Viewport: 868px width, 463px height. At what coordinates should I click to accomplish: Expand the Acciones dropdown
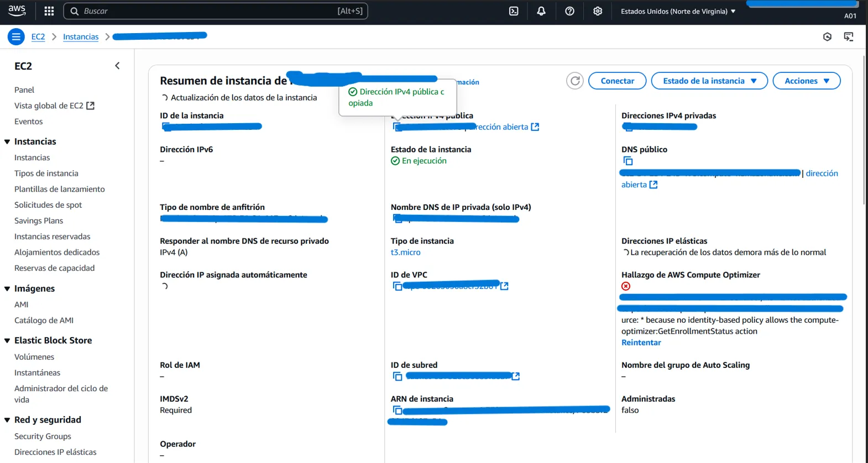pyautogui.click(x=806, y=81)
